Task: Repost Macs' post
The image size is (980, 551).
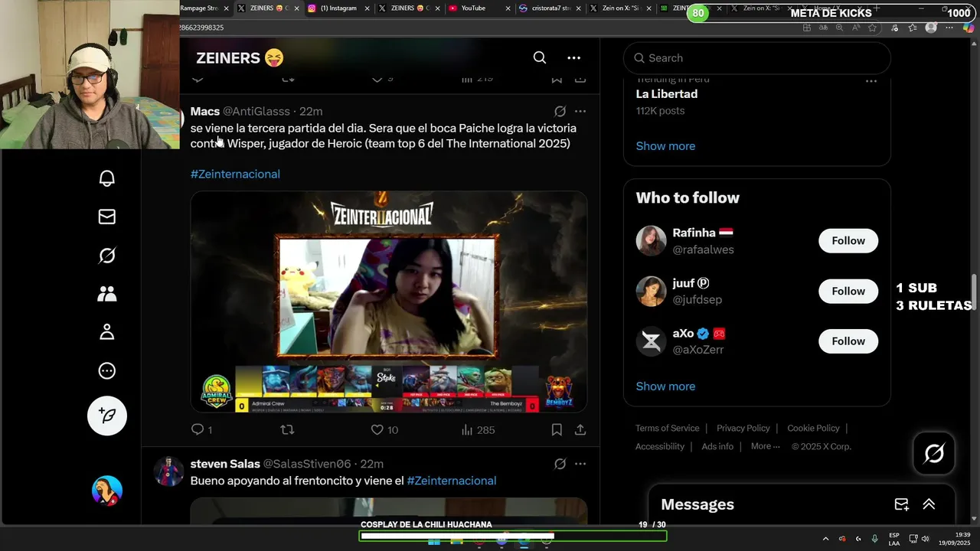Action: [x=287, y=430]
